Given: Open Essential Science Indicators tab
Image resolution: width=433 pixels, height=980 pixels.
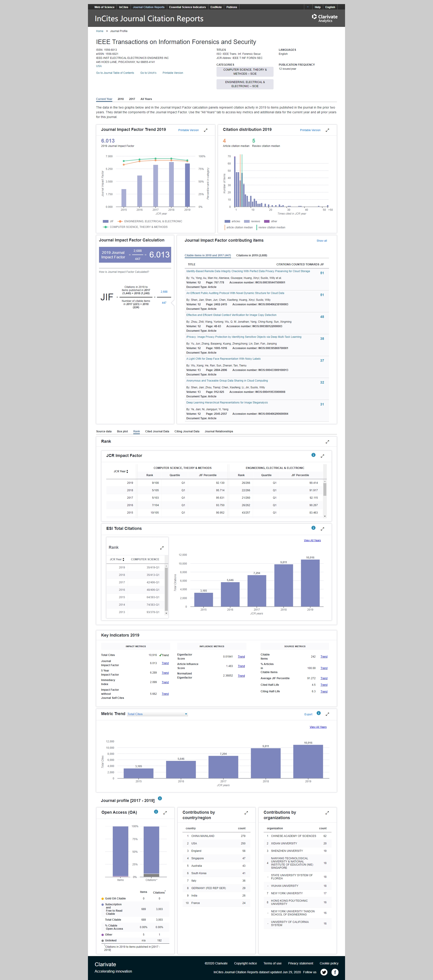Looking at the screenshot, I should pos(187,7).
